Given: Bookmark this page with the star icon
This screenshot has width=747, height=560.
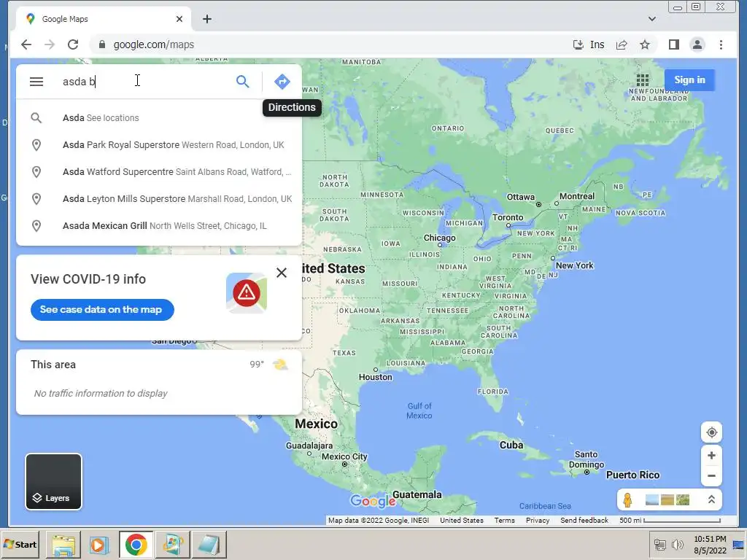Looking at the screenshot, I should 645,44.
